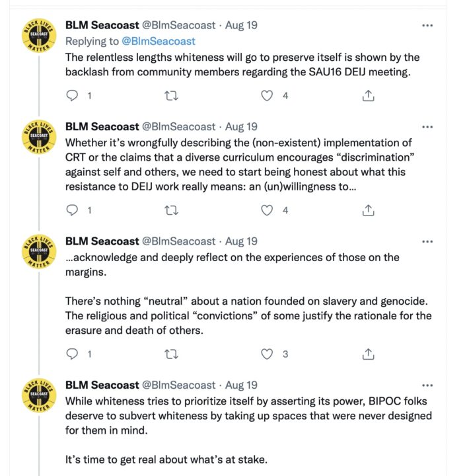Reply to the tweet about CRT implementation
Viewport: 467px width, 476px height.
coord(73,210)
